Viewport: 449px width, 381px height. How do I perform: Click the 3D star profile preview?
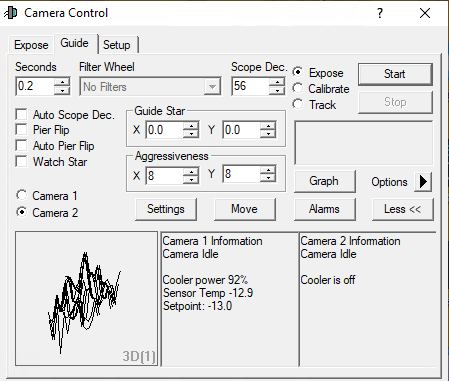86,299
